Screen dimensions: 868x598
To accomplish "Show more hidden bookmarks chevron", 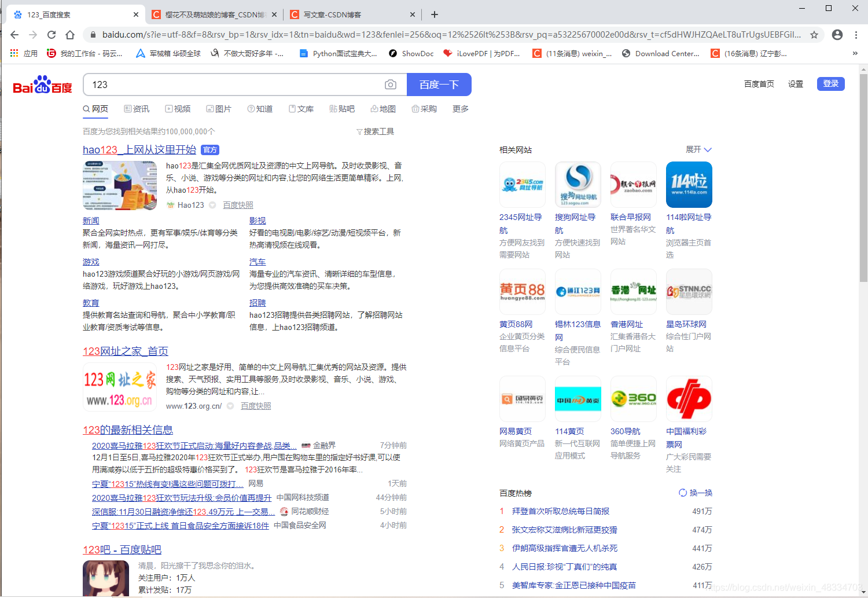I will tap(855, 53).
